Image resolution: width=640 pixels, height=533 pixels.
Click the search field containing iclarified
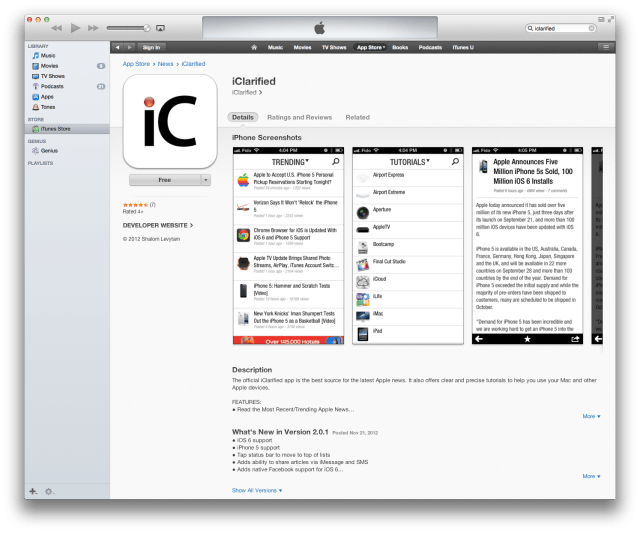click(560, 28)
